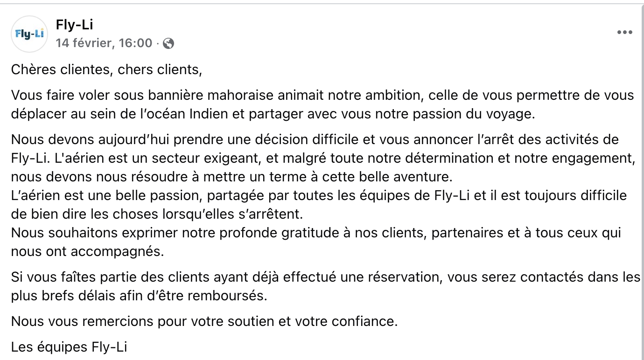Open the Fly-Li page name link
Screen dimensions: 644x360
[74, 24]
